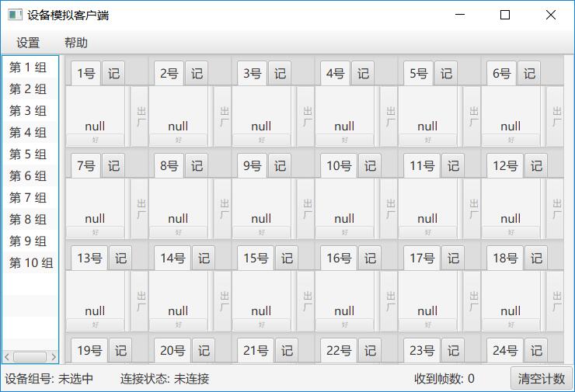Click the group list scrollbar left arrow
Screen dimensions: 575x392
(7, 356)
